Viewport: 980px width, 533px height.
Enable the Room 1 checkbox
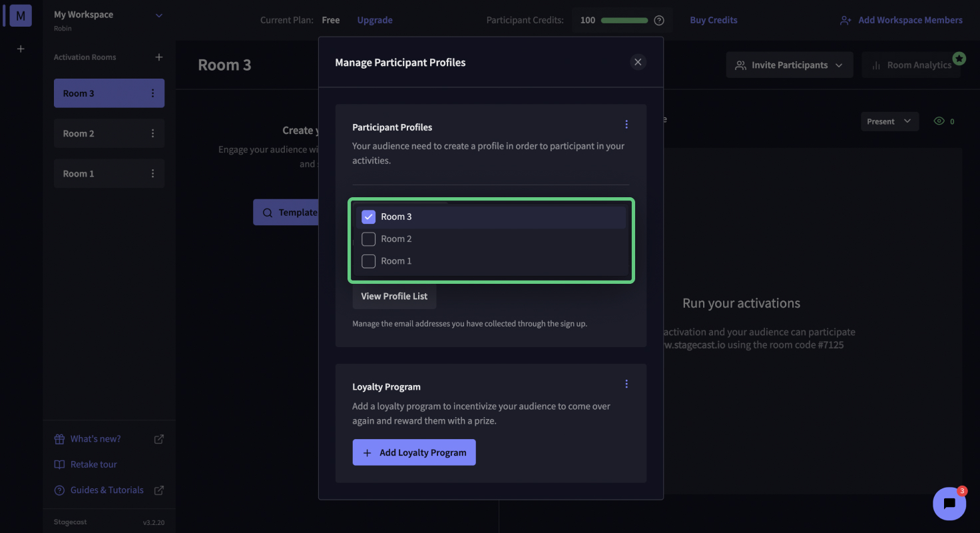pyautogui.click(x=368, y=261)
